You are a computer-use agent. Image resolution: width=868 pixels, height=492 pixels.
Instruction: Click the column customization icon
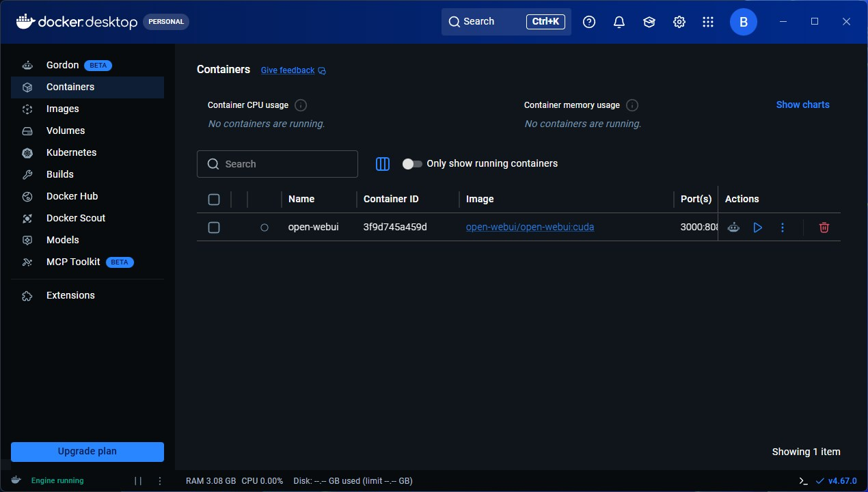tap(383, 164)
